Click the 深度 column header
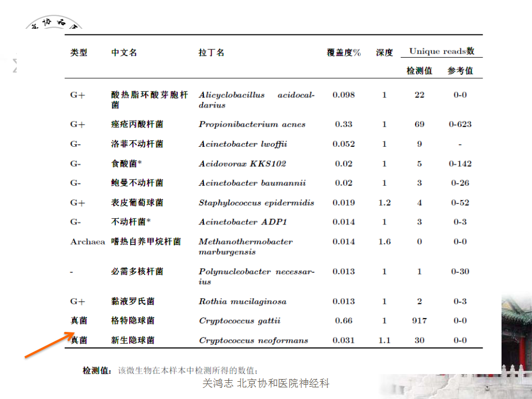The width and height of the screenshot is (532, 399). point(385,53)
